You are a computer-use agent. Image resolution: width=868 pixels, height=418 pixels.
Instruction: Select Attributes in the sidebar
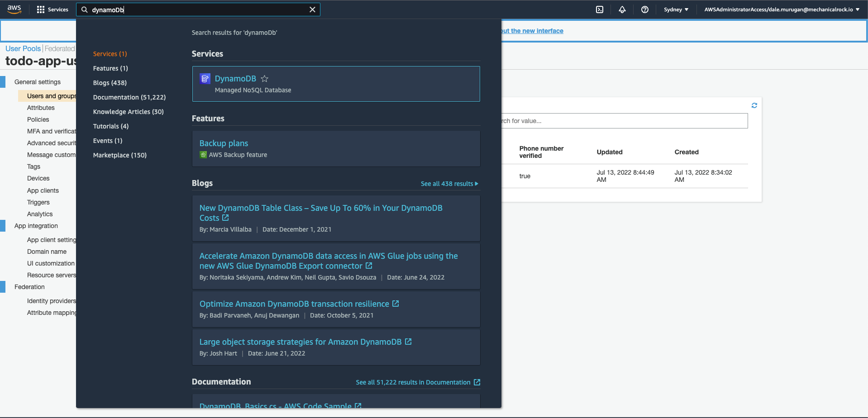pos(41,108)
